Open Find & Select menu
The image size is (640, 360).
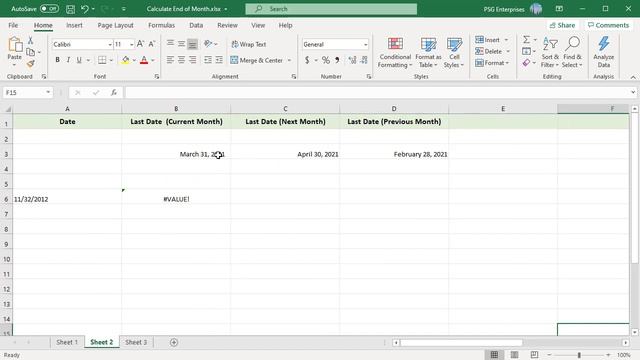point(572,52)
